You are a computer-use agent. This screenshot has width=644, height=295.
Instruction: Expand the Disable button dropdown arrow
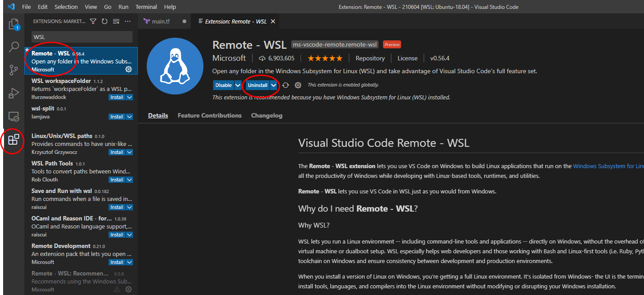coord(238,85)
